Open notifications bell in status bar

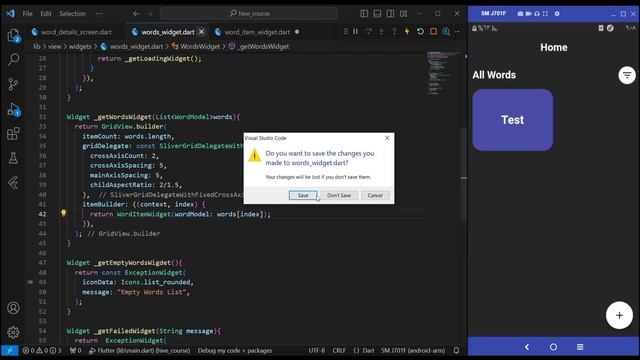(x=456, y=350)
